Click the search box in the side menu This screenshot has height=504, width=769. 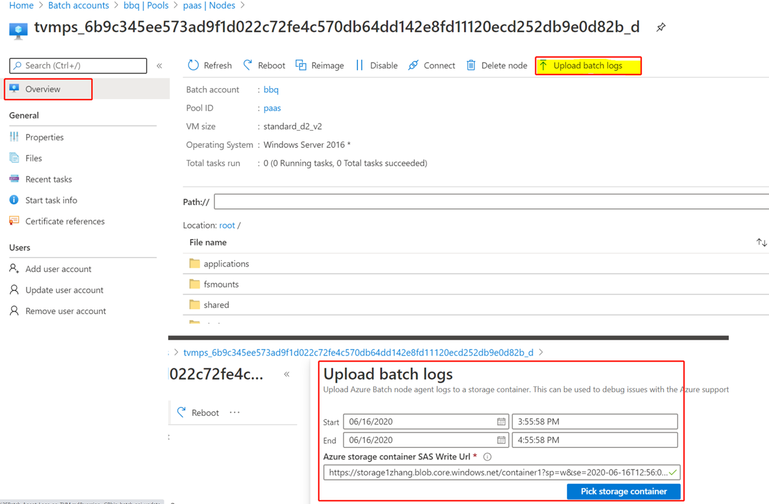point(78,66)
